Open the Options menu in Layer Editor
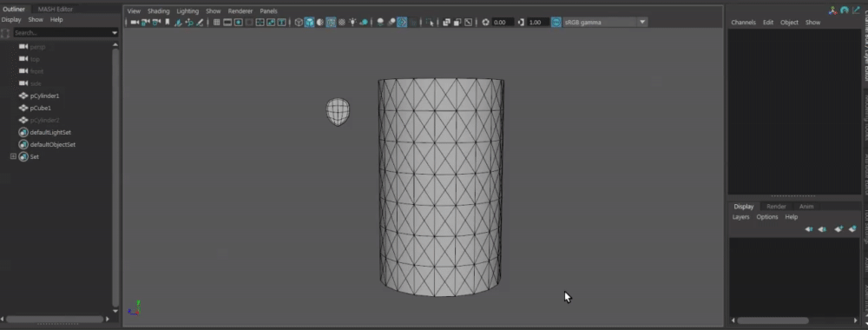Screen dimensions: 868x330 click(767, 217)
